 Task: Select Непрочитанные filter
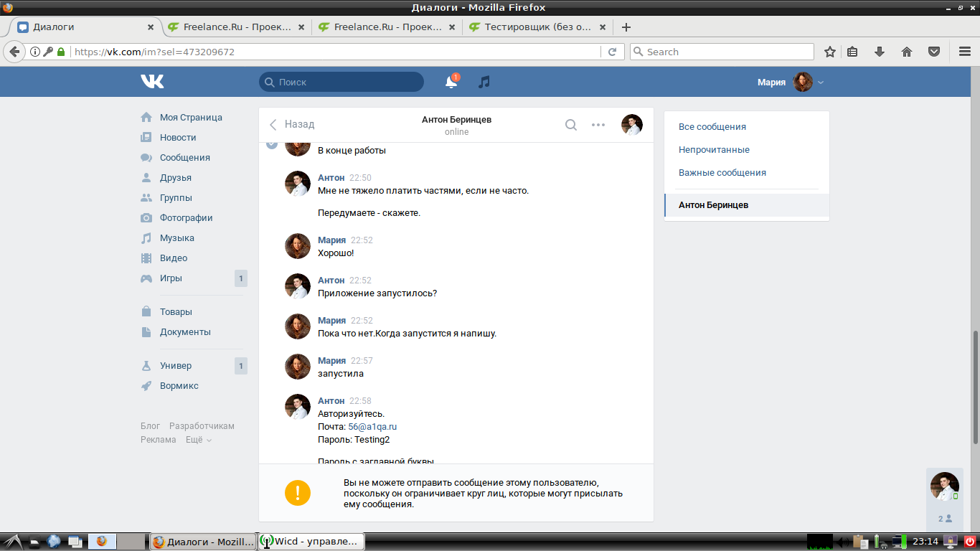pos(714,150)
